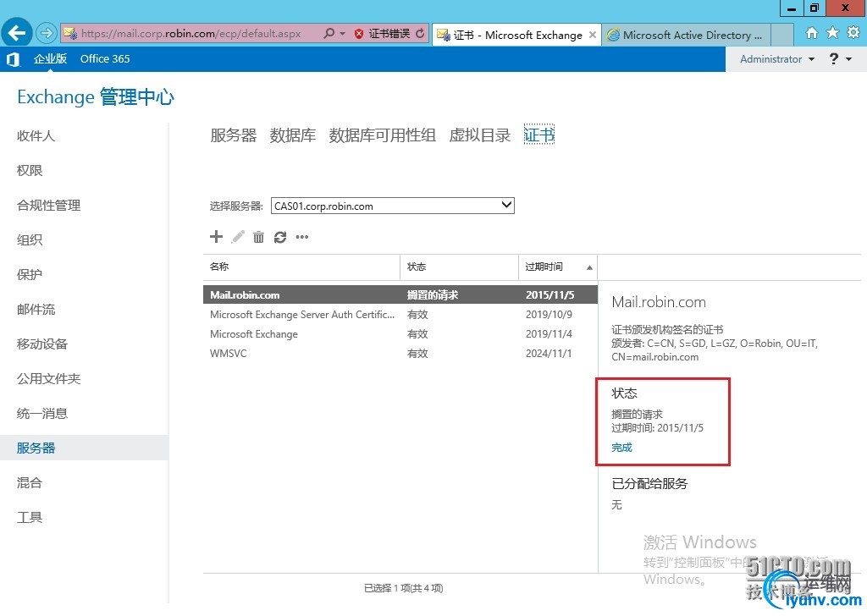Click the Office logo icon
Image resolution: width=867 pixels, height=616 pixels.
click(14, 59)
